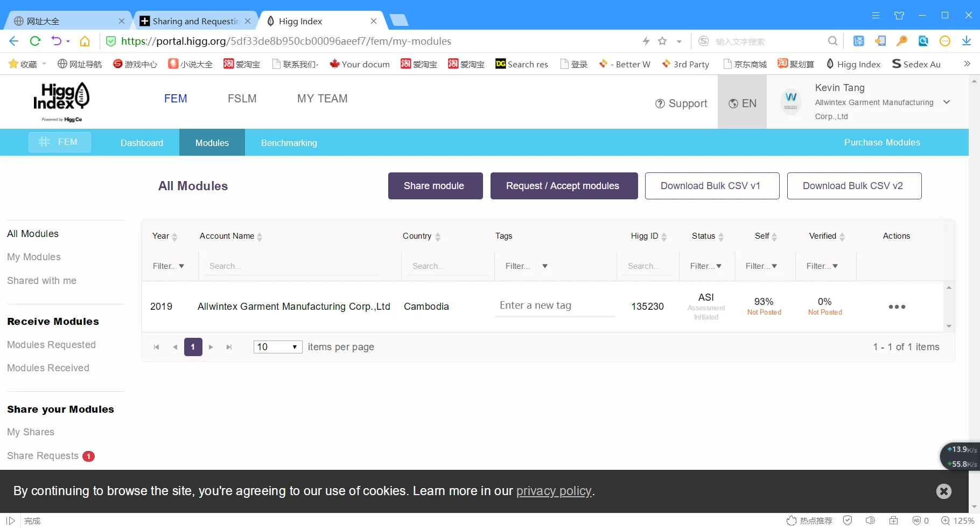Open the Purchase Modules link
Image resolution: width=980 pixels, height=528 pixels.
tap(882, 142)
